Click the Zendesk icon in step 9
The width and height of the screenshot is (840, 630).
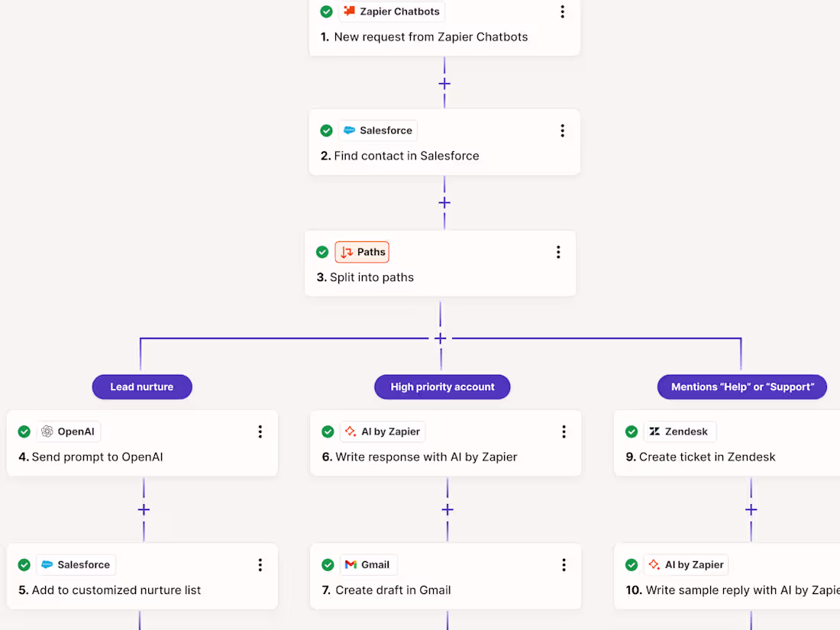click(x=654, y=431)
